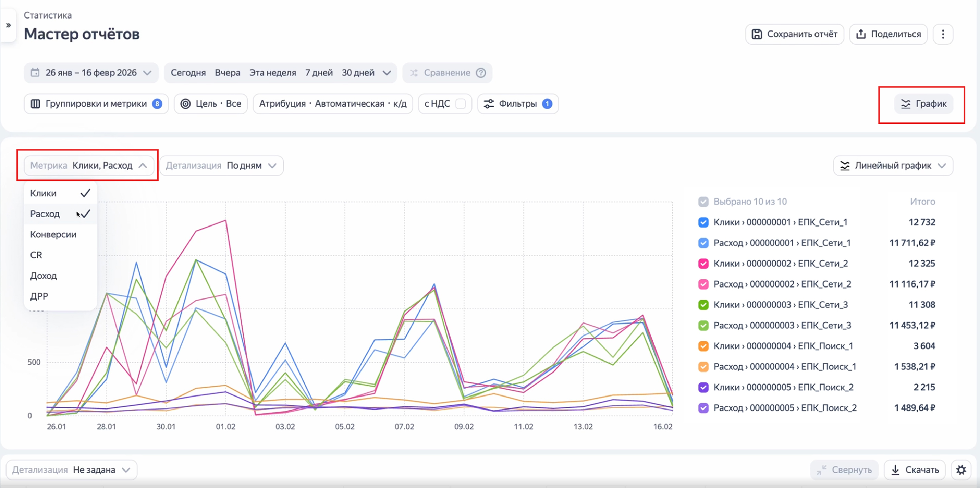Select Конверсии in metric list
The width and height of the screenshot is (980, 488).
coord(53,234)
